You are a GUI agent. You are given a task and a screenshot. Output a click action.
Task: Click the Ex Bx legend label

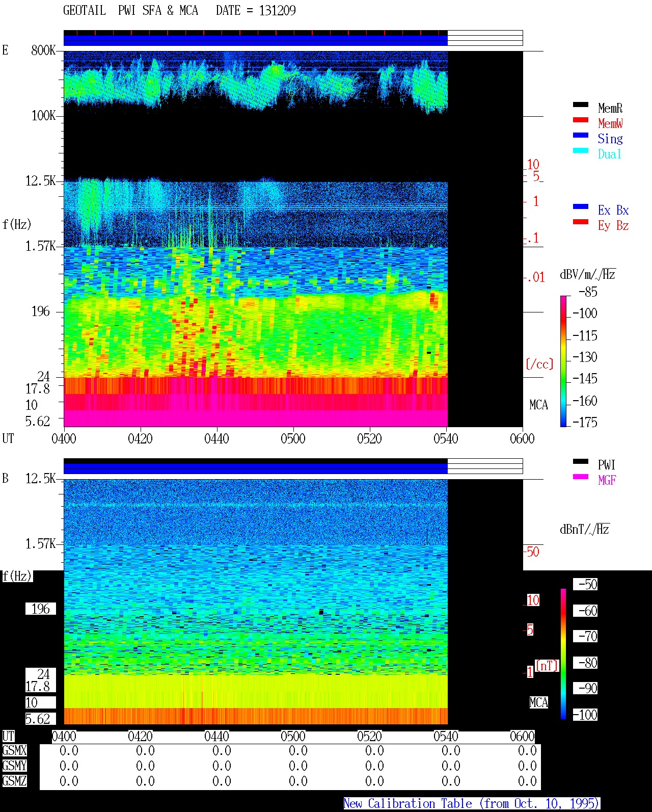click(x=613, y=210)
